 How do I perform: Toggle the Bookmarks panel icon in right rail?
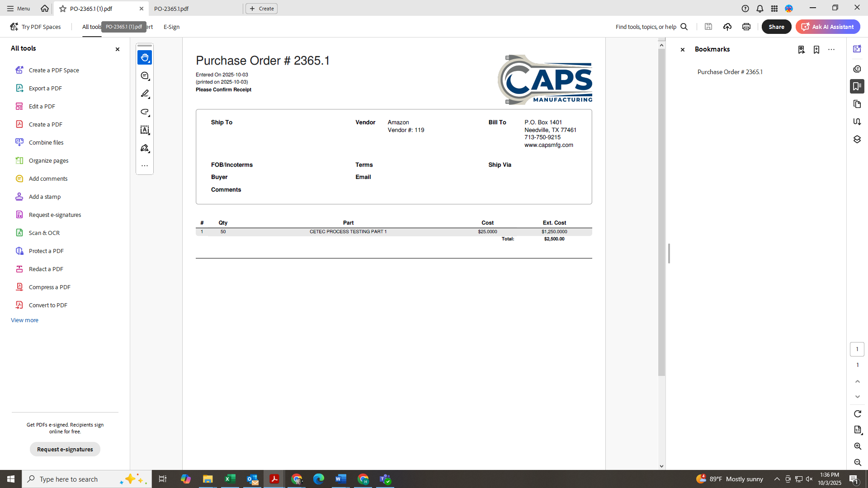click(x=857, y=86)
